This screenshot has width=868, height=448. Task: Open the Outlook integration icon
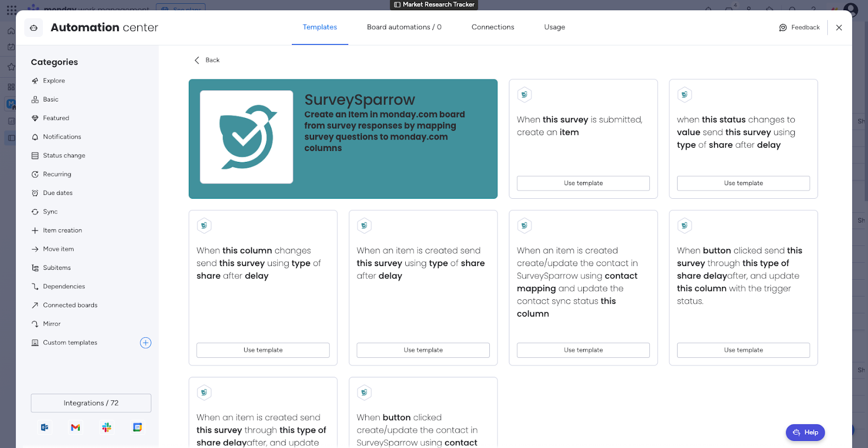tap(44, 427)
